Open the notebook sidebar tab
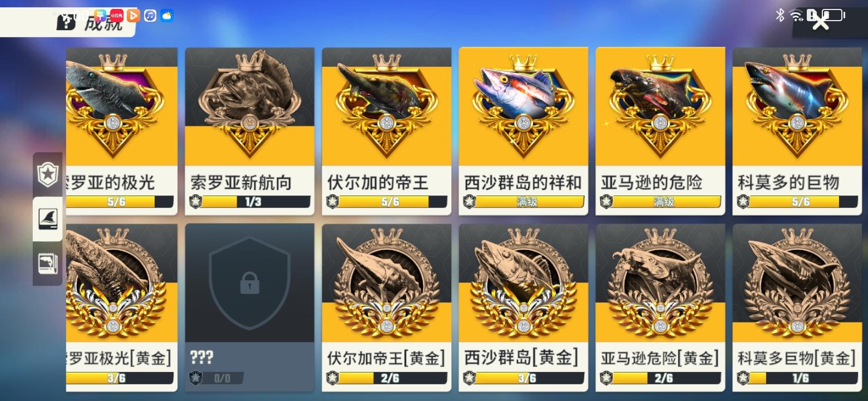868x401 pixels. (48, 263)
